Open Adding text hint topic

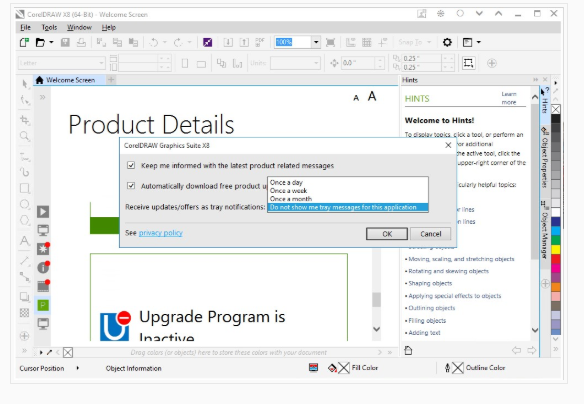(424, 333)
